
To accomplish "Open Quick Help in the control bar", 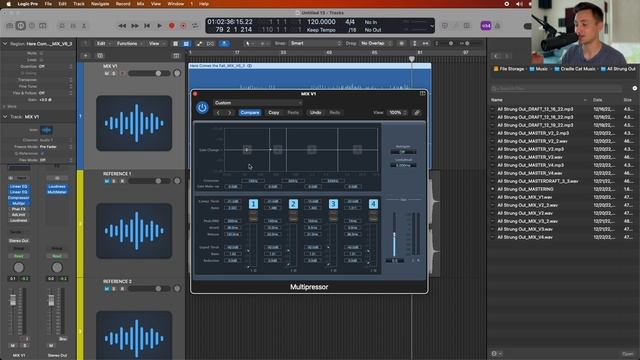I will pyautogui.click(x=32, y=26).
